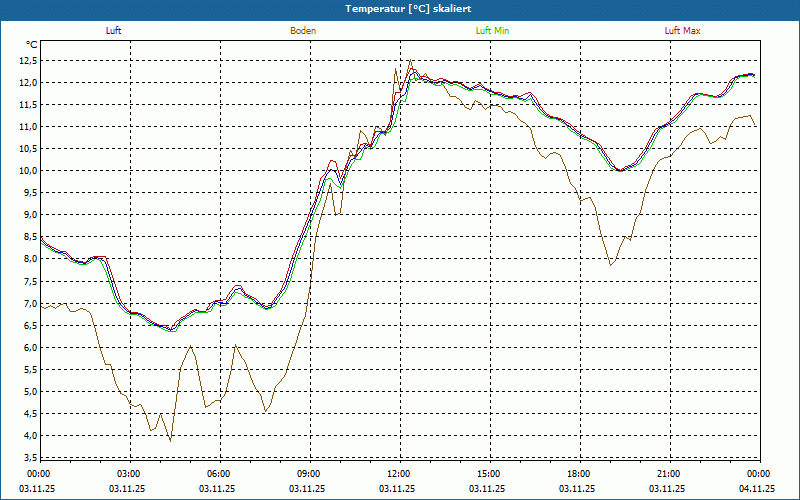Click the 12,5 value on the y-axis

point(26,59)
